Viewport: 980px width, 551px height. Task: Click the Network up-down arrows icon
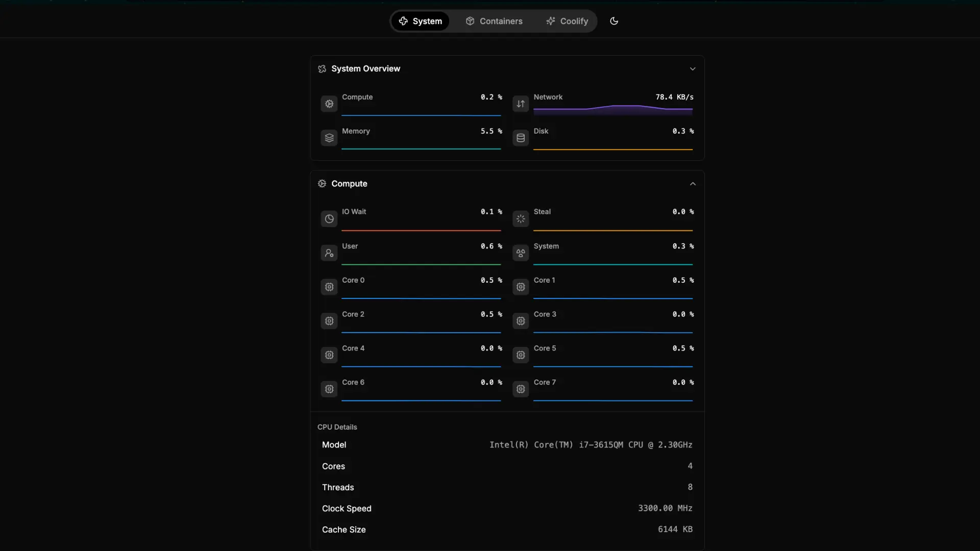(521, 104)
